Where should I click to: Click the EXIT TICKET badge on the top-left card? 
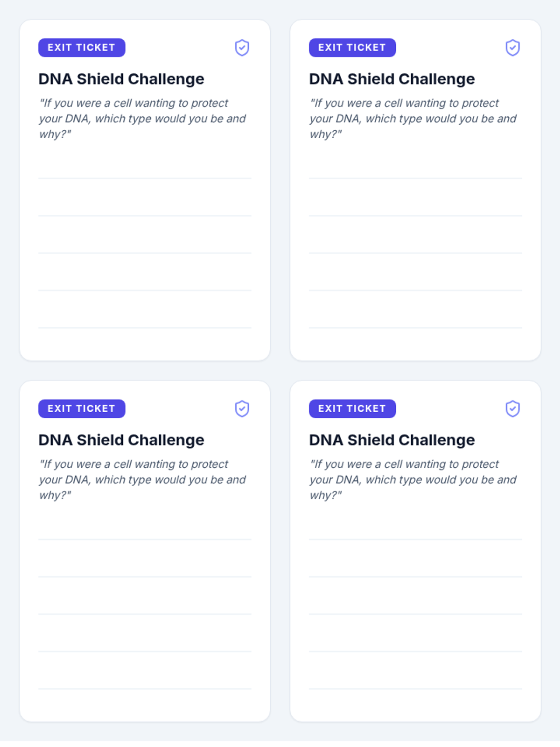pos(82,48)
